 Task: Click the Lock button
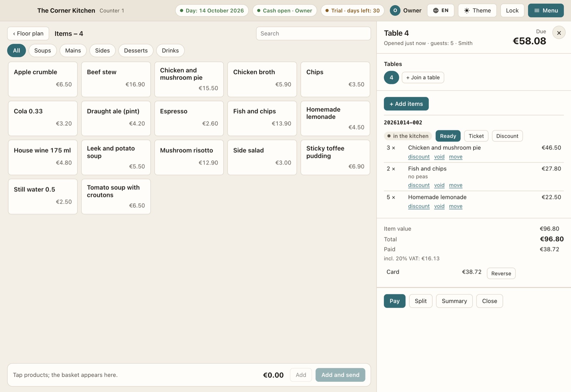[x=512, y=10]
